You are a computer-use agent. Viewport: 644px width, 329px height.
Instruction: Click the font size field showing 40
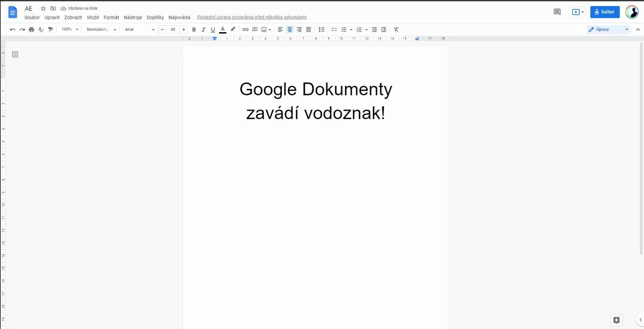coord(173,30)
